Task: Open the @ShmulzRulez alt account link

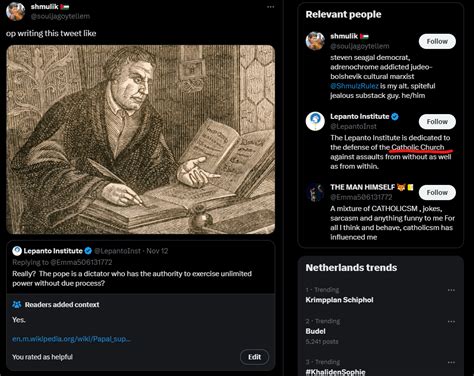Action: point(354,86)
